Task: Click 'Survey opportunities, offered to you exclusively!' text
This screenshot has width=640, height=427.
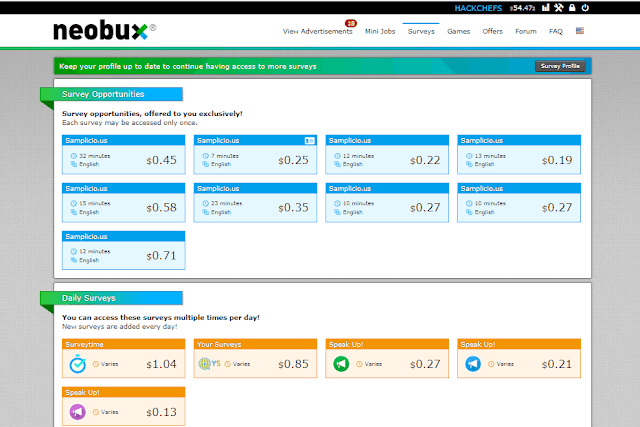Action: pos(152,113)
